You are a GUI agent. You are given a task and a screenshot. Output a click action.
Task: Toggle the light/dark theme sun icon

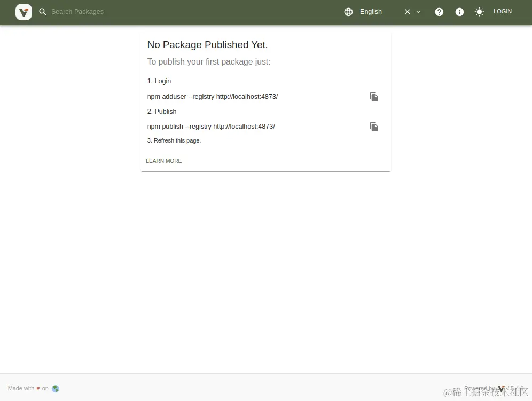point(479,12)
